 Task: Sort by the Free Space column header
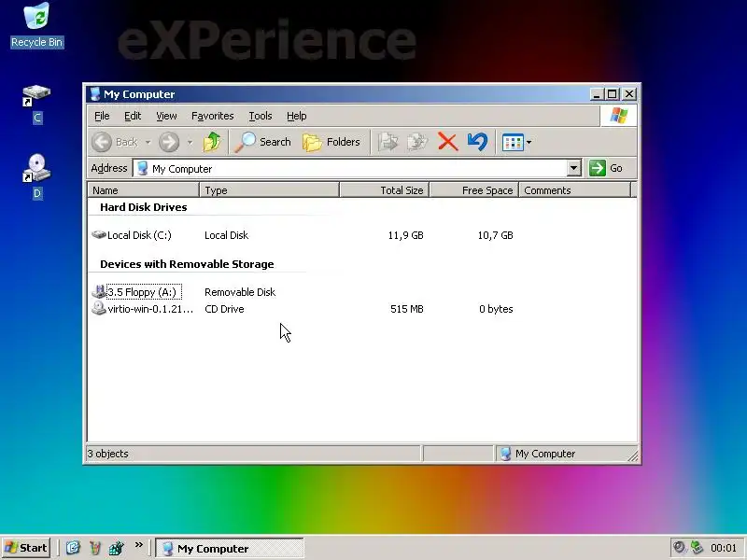click(474, 190)
